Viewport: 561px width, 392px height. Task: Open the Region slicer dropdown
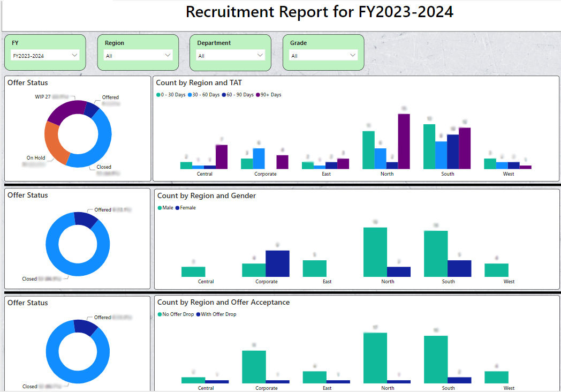click(138, 56)
